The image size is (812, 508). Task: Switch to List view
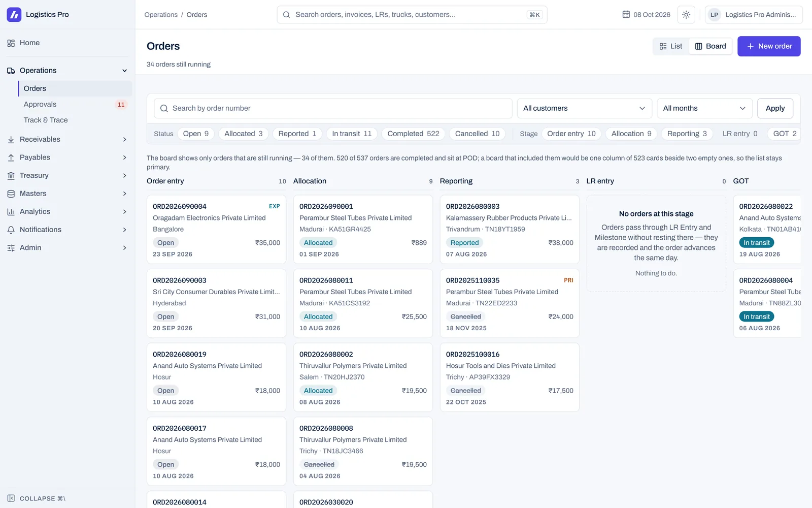tap(671, 46)
